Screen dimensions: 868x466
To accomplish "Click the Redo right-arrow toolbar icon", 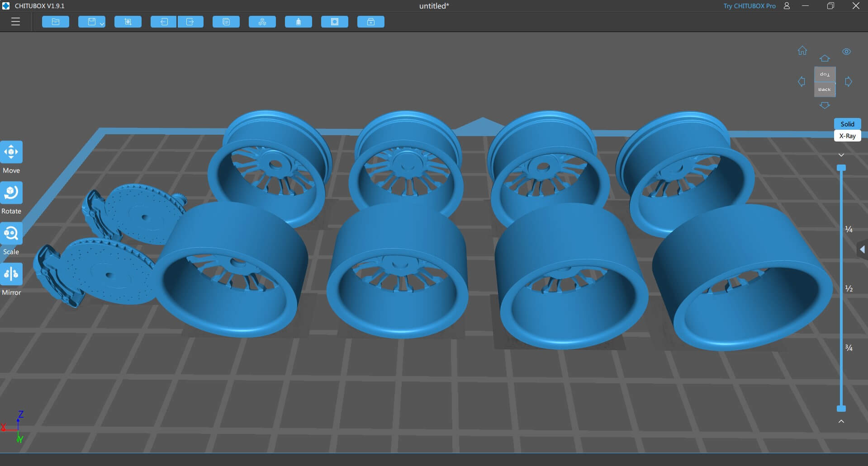I will [x=190, y=22].
